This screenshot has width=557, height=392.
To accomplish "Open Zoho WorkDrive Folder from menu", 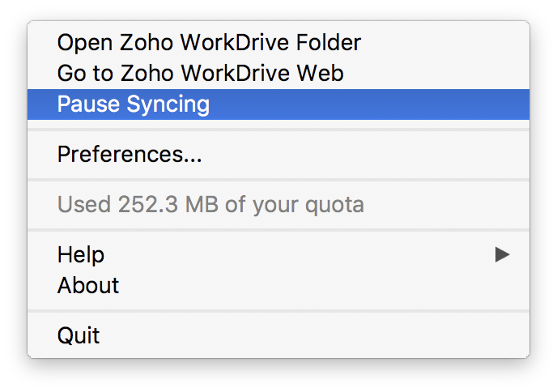I will click(x=209, y=42).
